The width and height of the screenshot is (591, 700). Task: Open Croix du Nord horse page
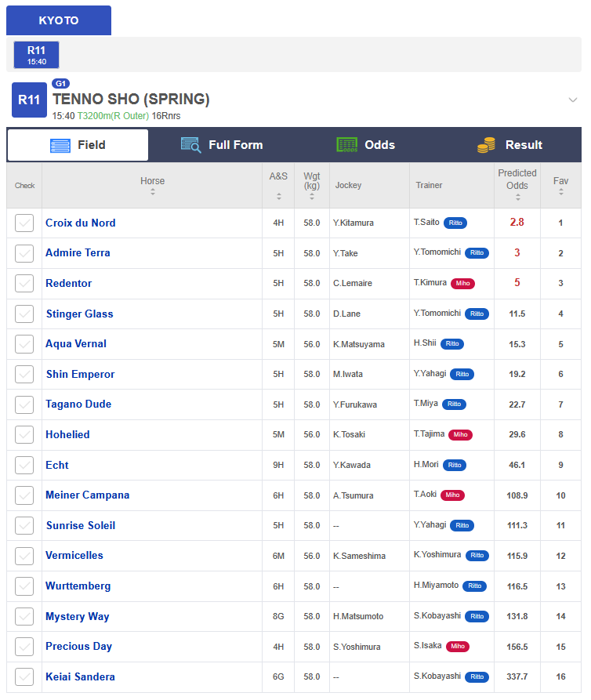click(81, 223)
